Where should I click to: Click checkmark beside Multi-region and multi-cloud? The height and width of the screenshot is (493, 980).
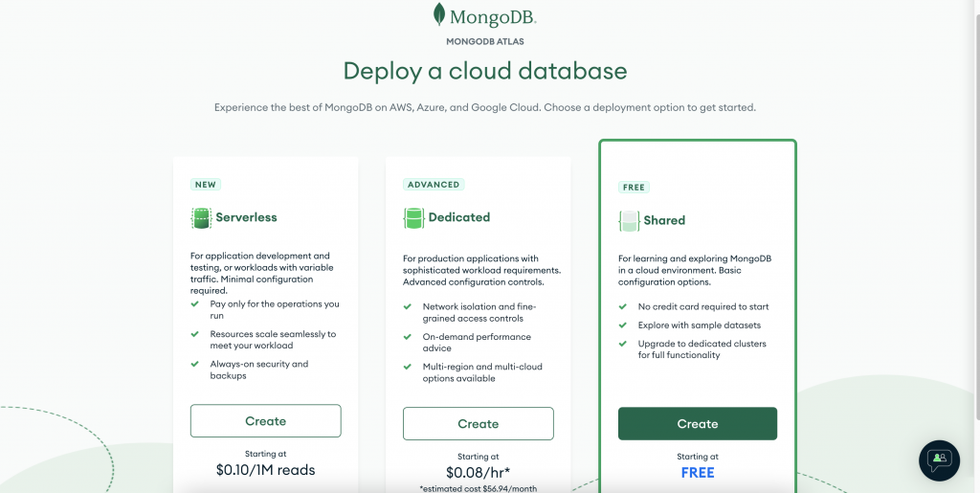tap(408, 367)
